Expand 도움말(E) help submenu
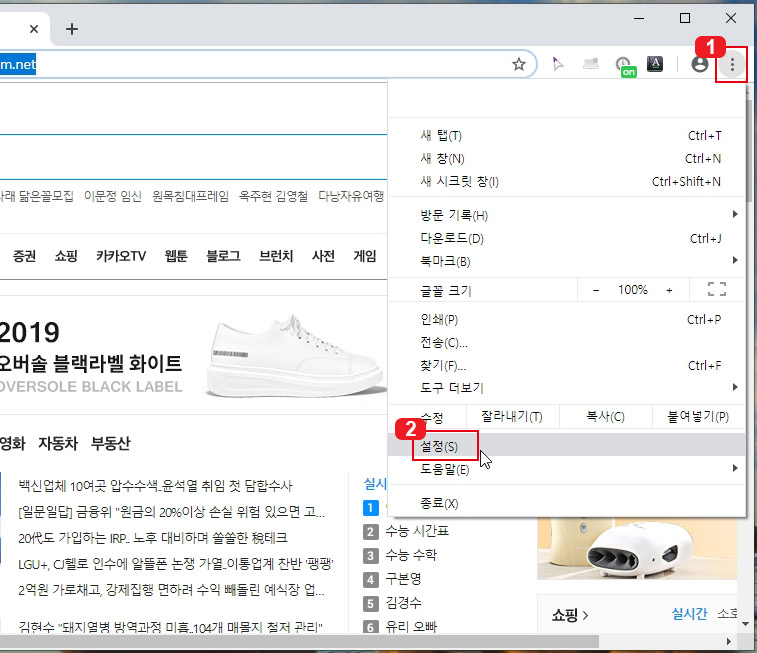This screenshot has height=653, width=757. click(567, 469)
